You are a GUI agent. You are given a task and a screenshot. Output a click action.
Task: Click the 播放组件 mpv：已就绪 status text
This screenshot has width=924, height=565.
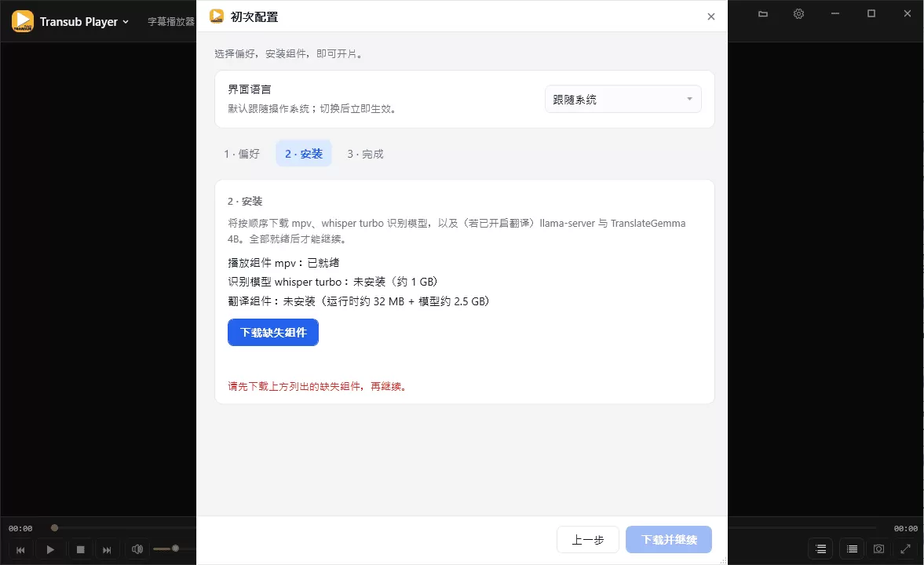283,263
